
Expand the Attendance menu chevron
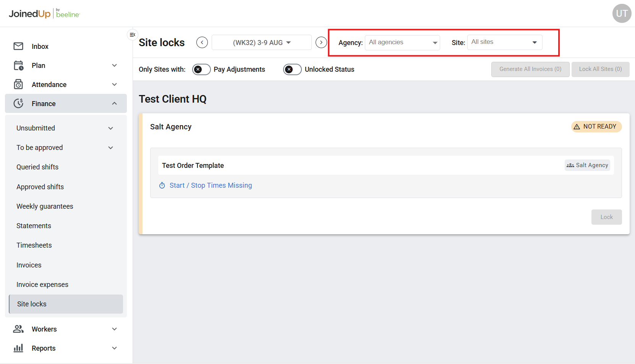pyautogui.click(x=114, y=84)
